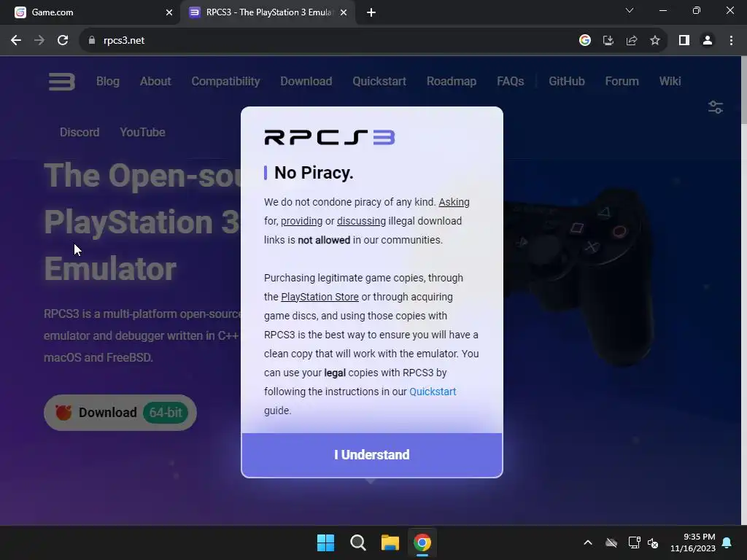Open the Discord link
This screenshot has height=560, width=747.
click(80, 132)
